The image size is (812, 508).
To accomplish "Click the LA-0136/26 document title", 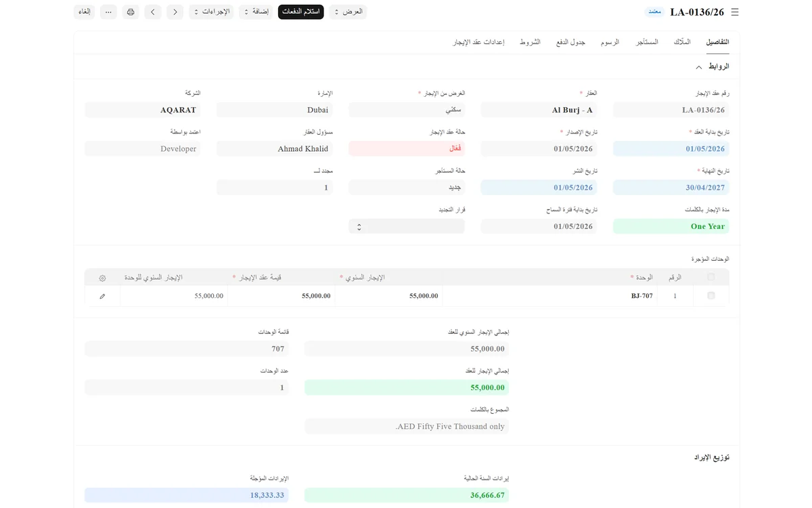I will (697, 12).
